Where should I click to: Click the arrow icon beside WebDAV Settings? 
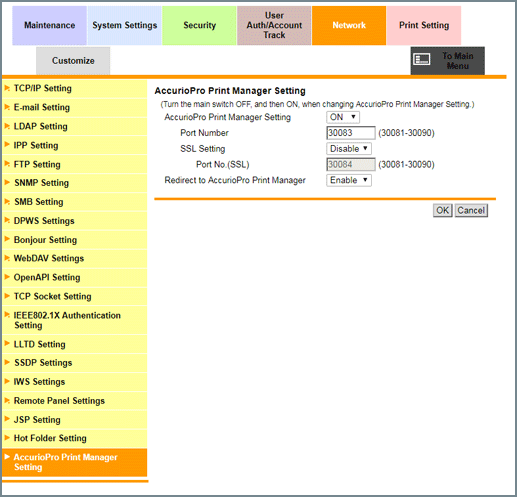tap(7, 258)
